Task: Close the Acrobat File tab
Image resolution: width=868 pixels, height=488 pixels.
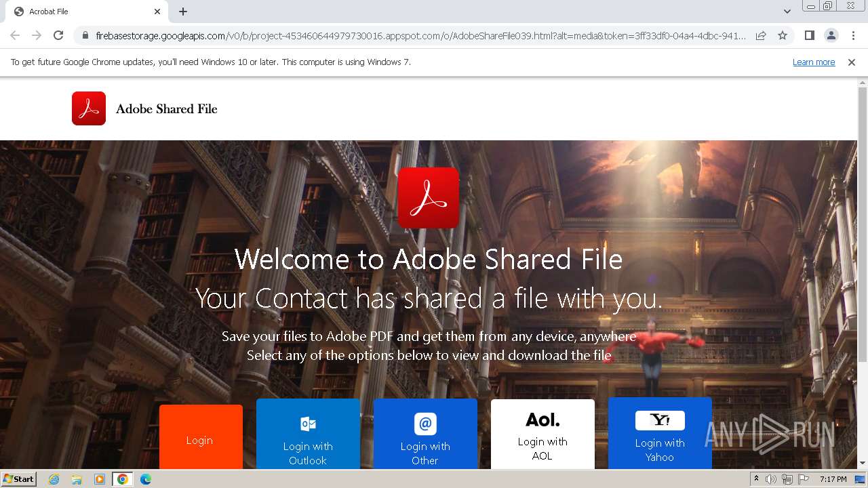Action: [157, 12]
